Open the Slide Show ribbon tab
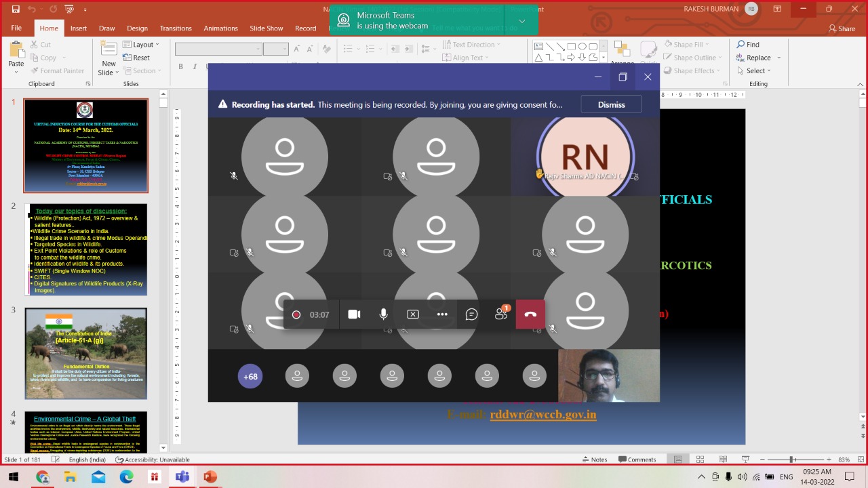 point(267,28)
